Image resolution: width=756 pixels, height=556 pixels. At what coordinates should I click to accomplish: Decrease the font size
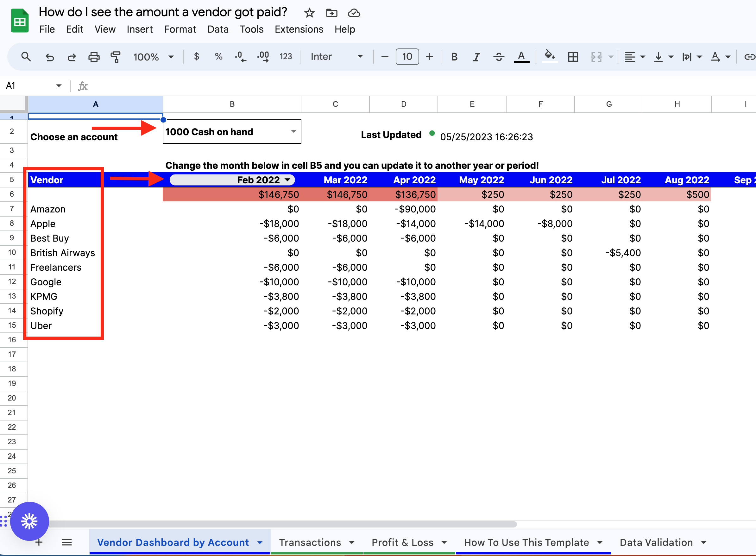pos(385,57)
